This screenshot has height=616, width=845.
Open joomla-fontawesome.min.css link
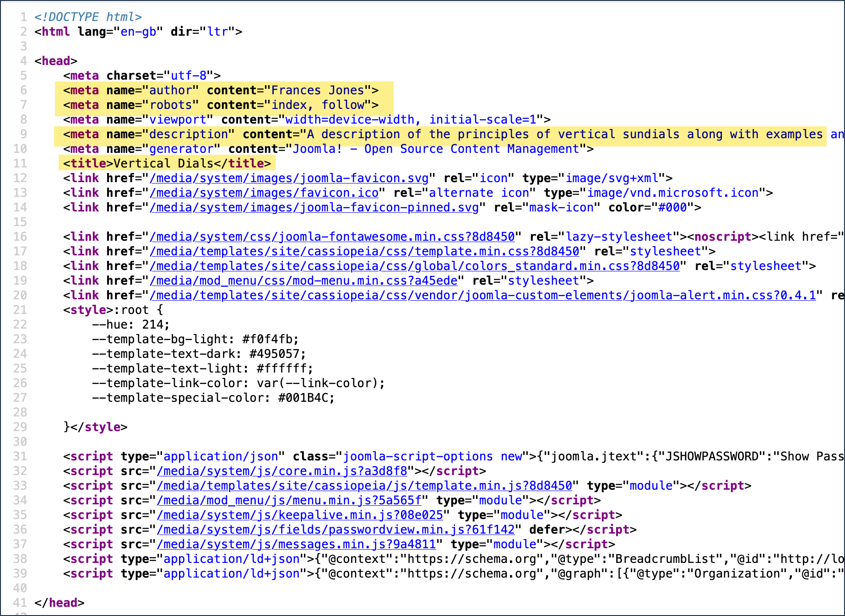pyautogui.click(x=332, y=237)
